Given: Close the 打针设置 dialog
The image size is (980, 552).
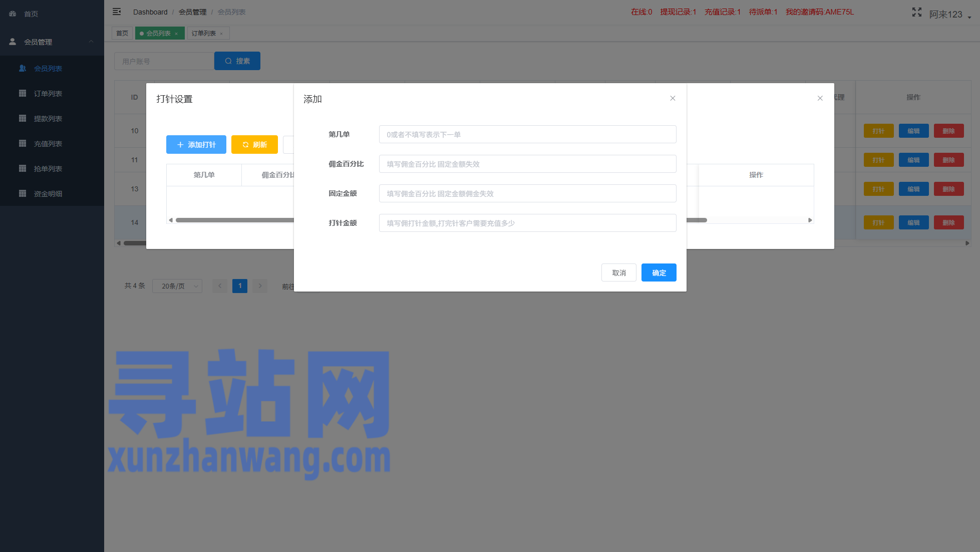Looking at the screenshot, I should pyautogui.click(x=820, y=98).
